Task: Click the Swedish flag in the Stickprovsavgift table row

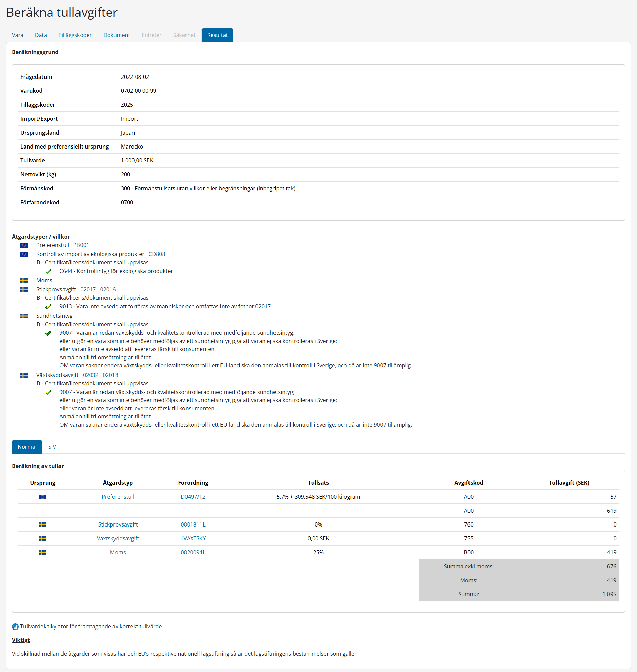Action: coord(42,525)
